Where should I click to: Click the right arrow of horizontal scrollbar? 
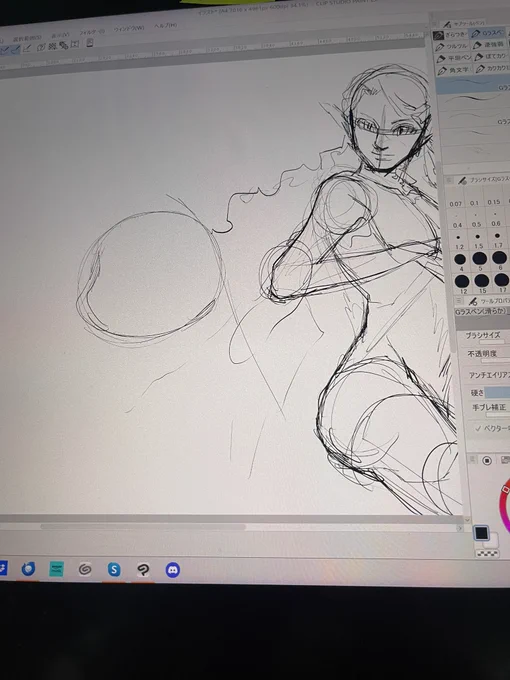coord(460,528)
